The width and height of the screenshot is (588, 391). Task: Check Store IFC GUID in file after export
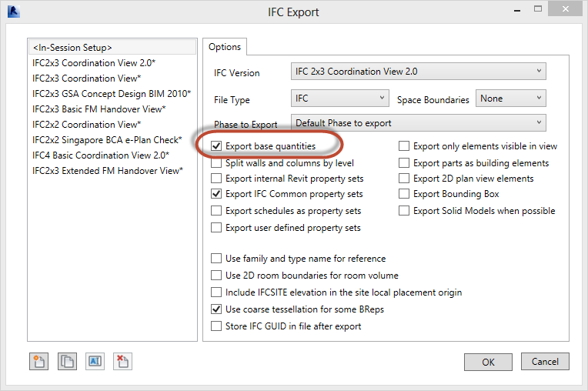coord(216,326)
